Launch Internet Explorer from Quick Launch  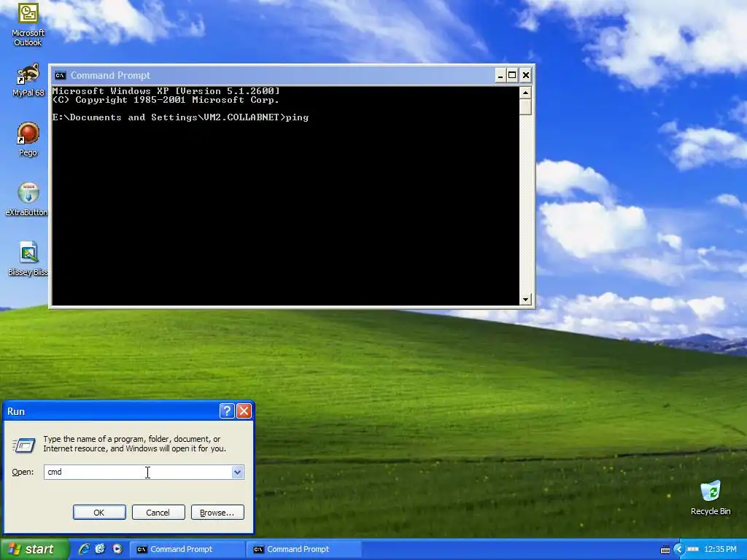[84, 549]
